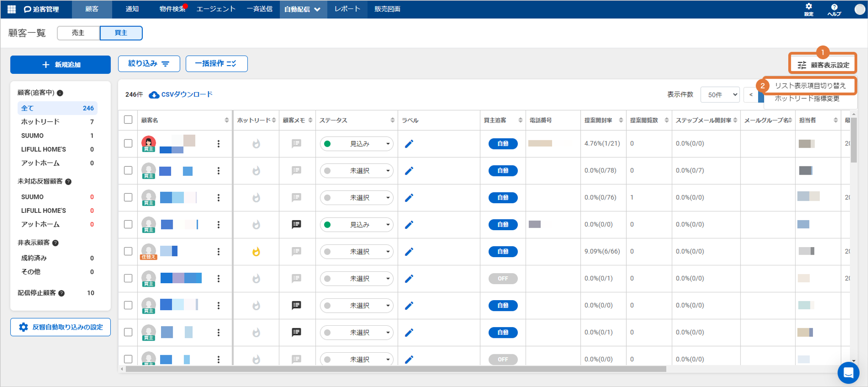Select ホットリード指標変更 menu entry

click(x=807, y=99)
